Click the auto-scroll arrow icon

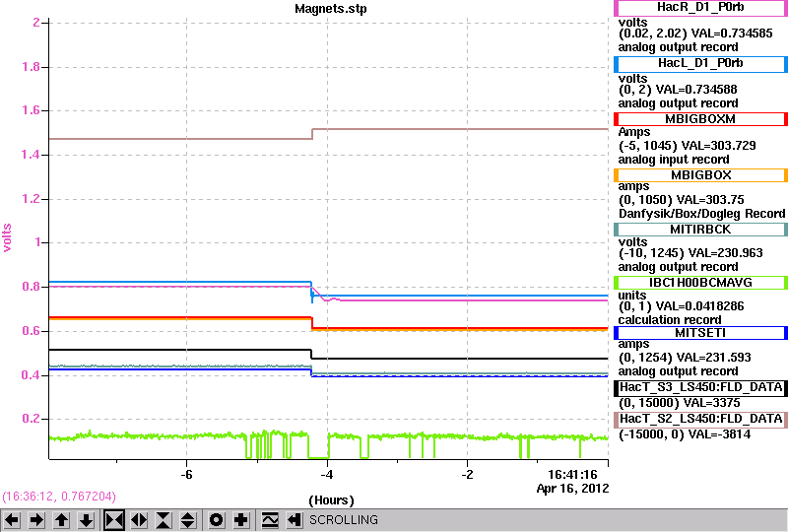(x=295, y=520)
